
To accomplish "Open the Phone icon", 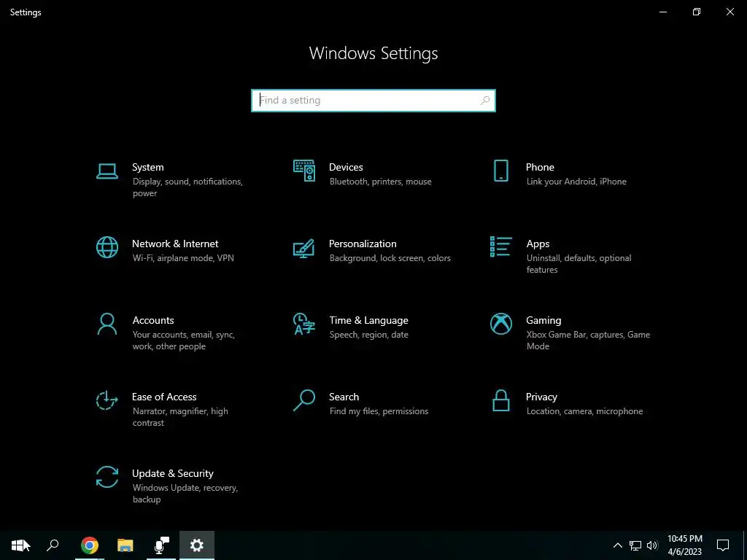I will coord(500,171).
